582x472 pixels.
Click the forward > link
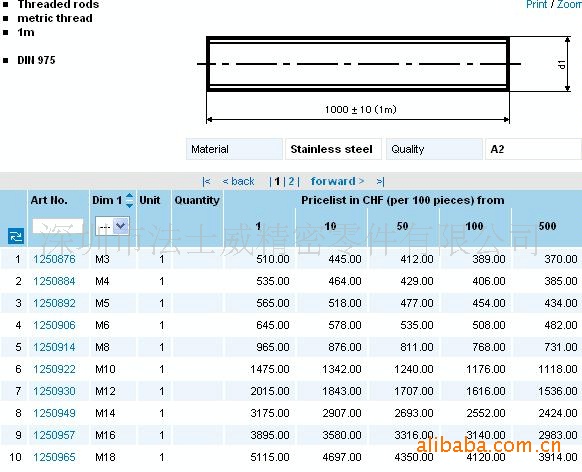coord(337,181)
